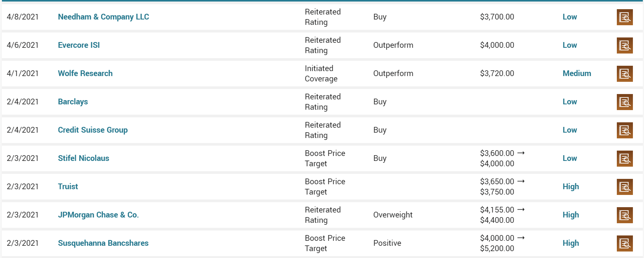Screen dimensions: 644x258
Task: Open details icon for Wolfe Research row
Action: [624, 74]
